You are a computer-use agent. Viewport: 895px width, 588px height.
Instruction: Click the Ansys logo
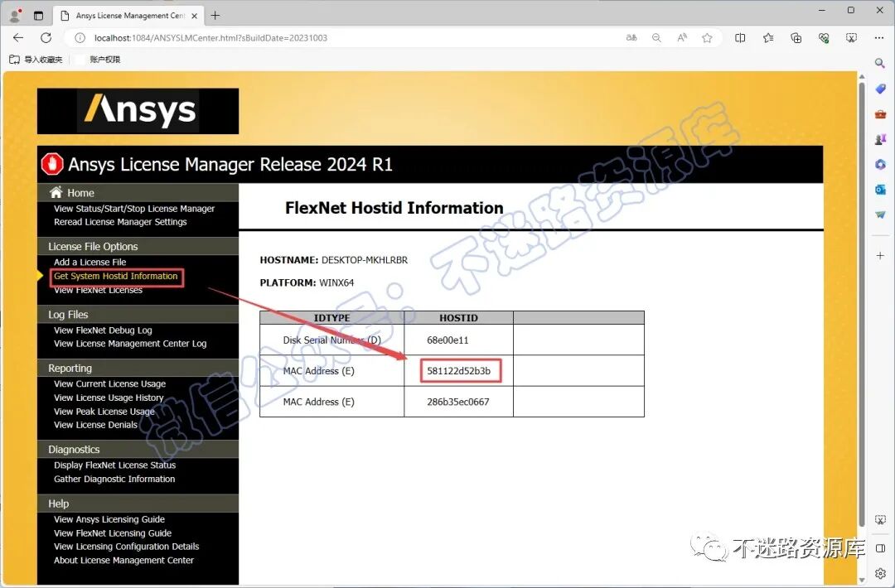pyautogui.click(x=138, y=111)
